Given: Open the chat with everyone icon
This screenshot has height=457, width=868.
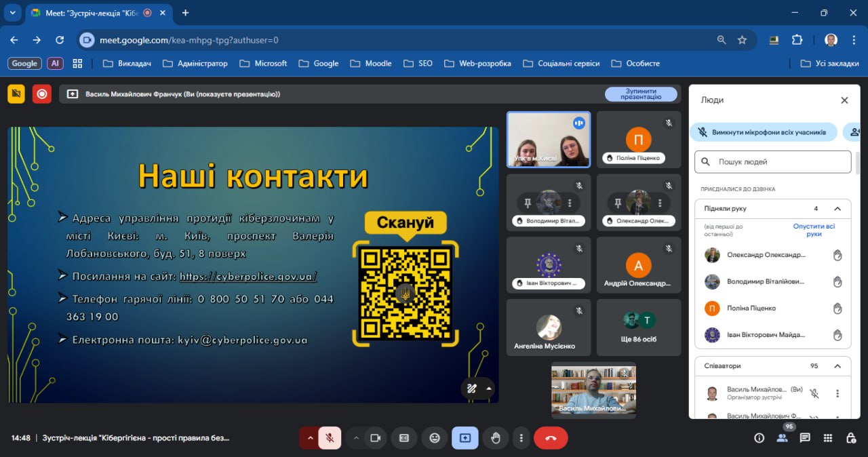Looking at the screenshot, I should (x=805, y=438).
